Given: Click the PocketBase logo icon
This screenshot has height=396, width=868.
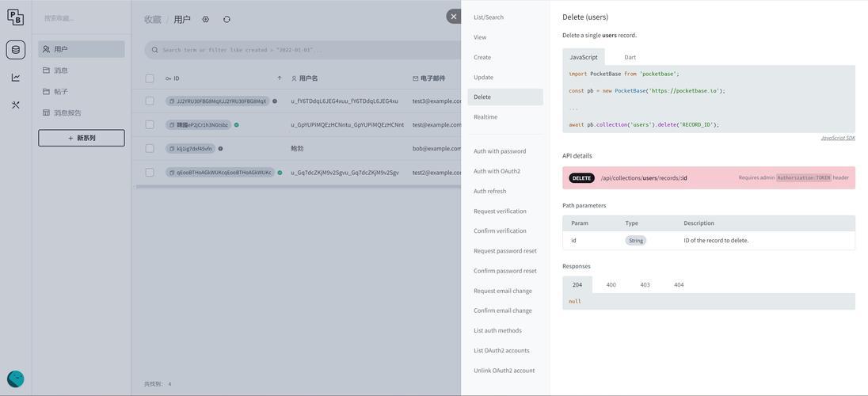Looking at the screenshot, I should 15,17.
